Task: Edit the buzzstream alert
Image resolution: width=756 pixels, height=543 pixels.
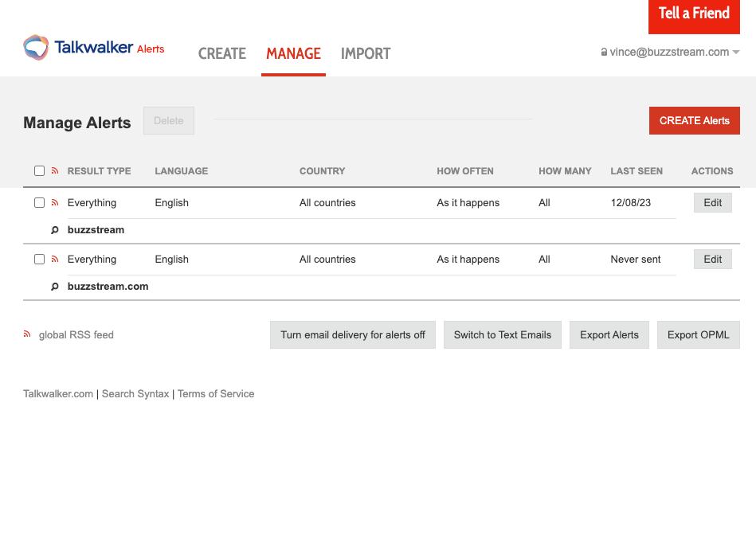Action: pyautogui.click(x=713, y=203)
